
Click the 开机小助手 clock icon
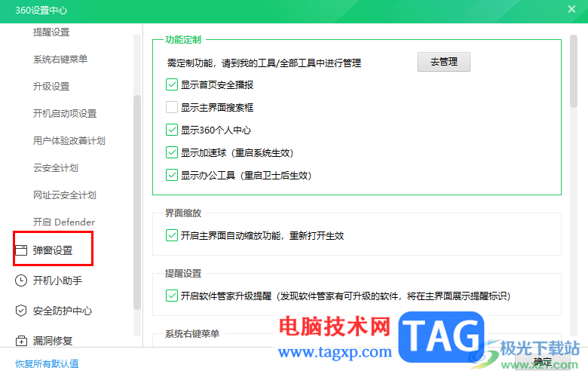tap(21, 280)
